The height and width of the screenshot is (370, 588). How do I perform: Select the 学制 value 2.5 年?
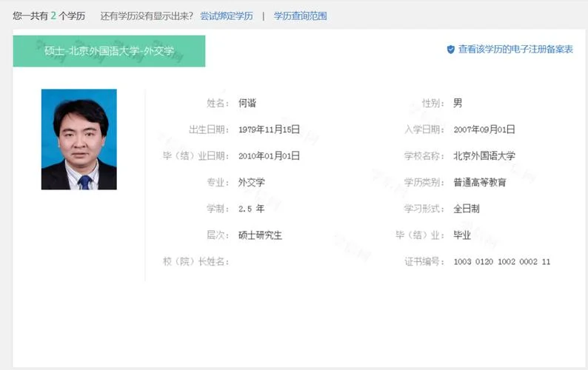[251, 209]
